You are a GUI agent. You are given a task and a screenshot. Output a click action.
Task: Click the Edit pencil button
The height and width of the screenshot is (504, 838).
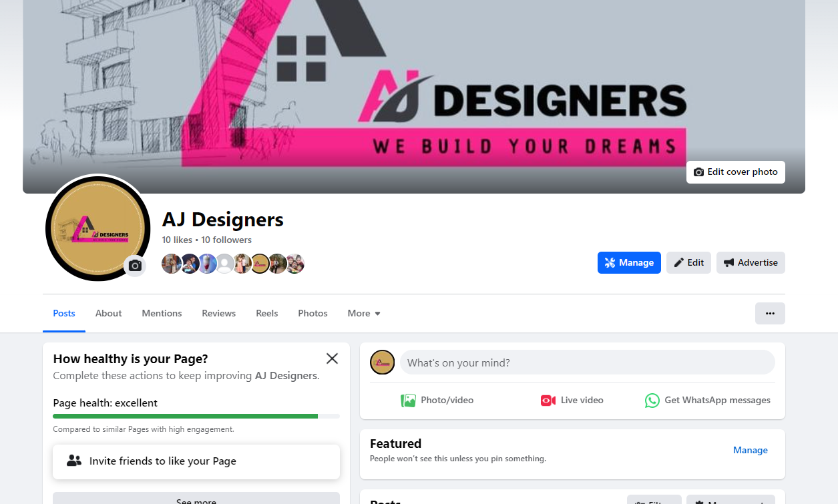coord(688,262)
